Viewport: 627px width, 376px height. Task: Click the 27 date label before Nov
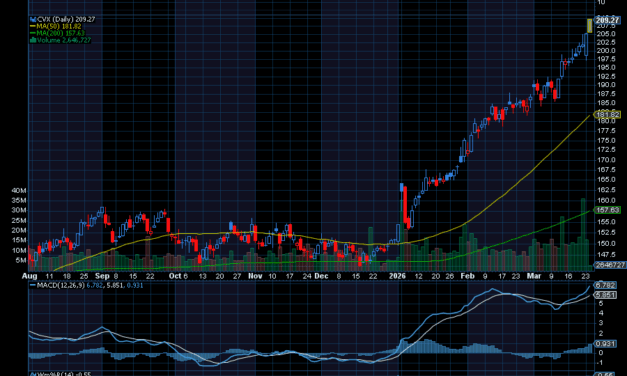[237, 276]
